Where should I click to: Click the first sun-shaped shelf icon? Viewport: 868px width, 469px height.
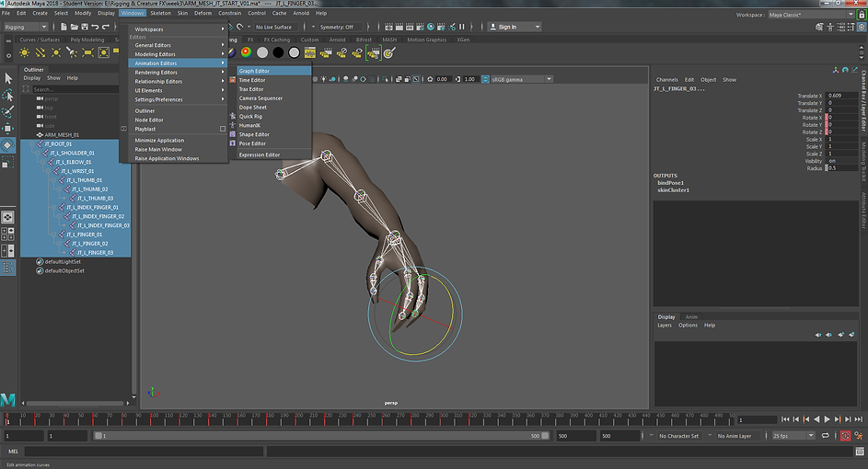[x=24, y=52]
